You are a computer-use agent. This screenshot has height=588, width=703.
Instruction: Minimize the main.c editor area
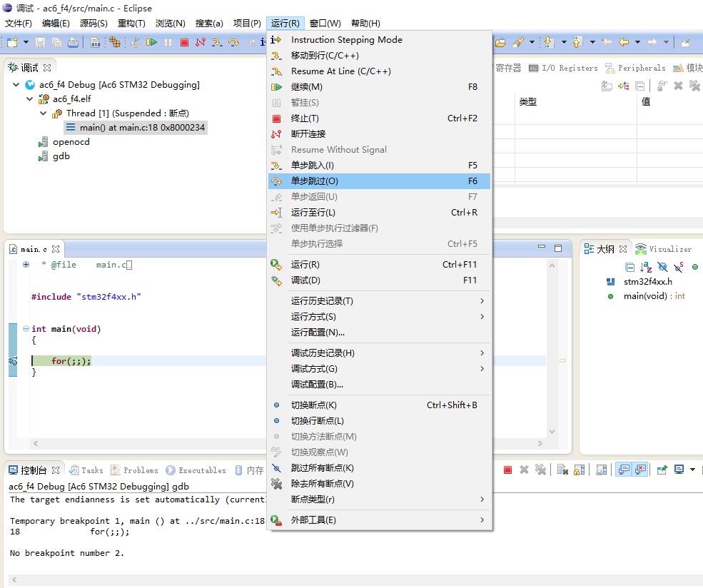click(x=542, y=247)
